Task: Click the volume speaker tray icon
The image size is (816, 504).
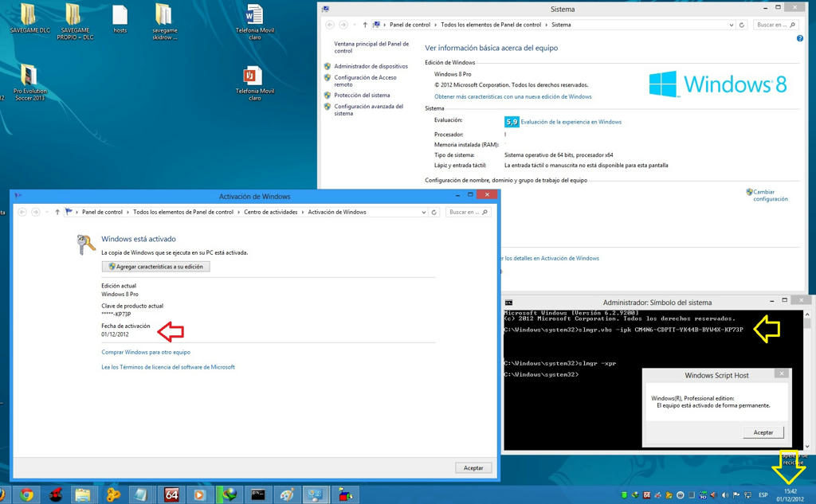Action: [725, 495]
